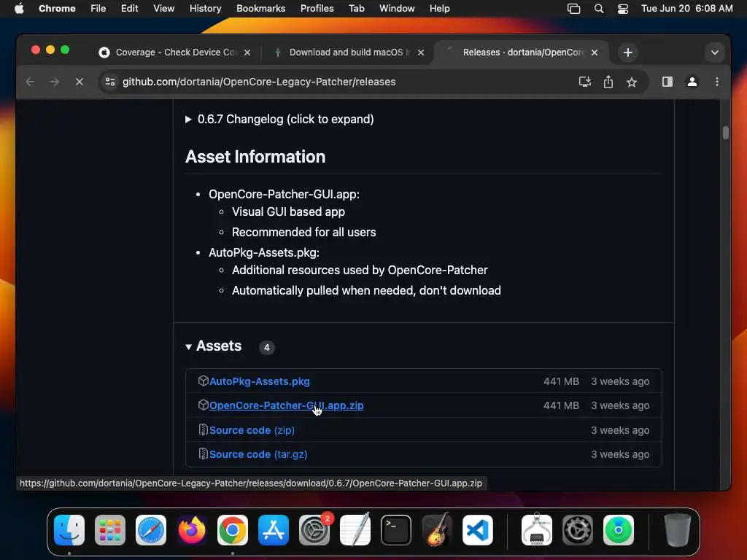Image resolution: width=747 pixels, height=560 pixels.
Task: Switch to Download and build macOS tab
Action: (348, 52)
